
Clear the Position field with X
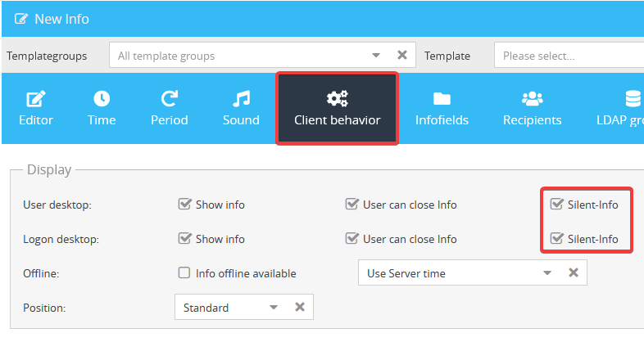click(300, 308)
